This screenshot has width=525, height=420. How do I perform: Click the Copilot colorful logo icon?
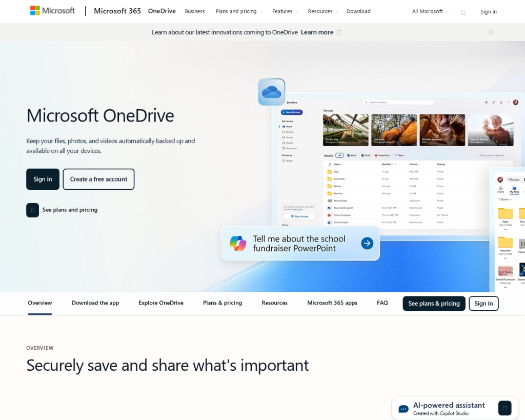[x=238, y=244]
